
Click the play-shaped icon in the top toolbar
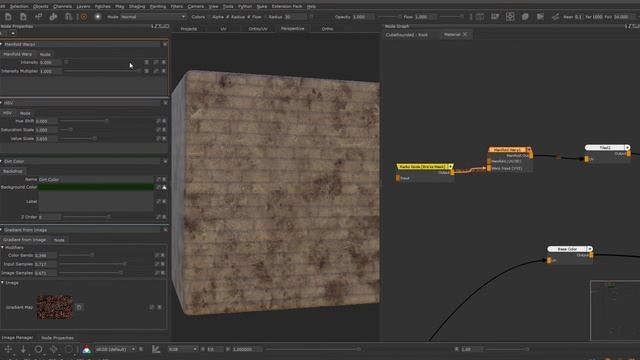(540, 17)
